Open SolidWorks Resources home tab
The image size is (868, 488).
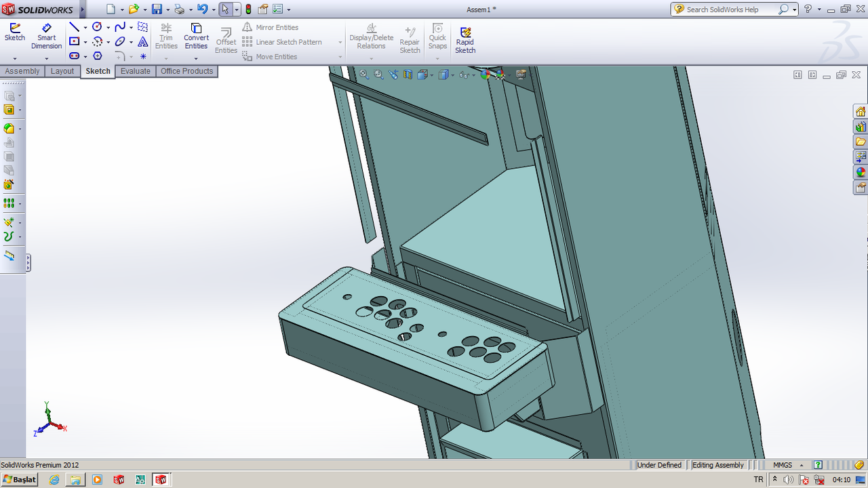coord(861,111)
